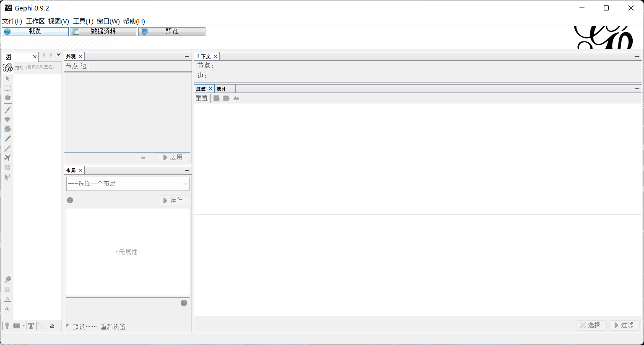
Task: Click the 过滤 filter button
Action: point(624,325)
